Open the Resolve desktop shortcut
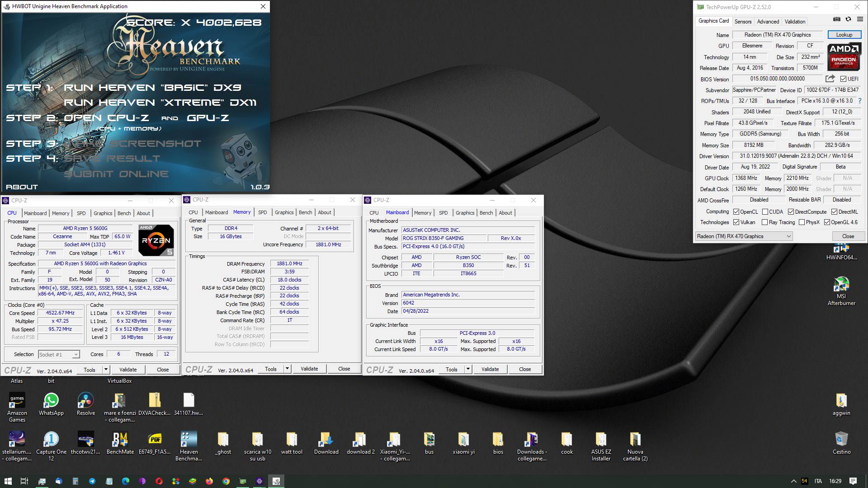Image resolution: width=868 pixels, height=488 pixels. coord(85,404)
